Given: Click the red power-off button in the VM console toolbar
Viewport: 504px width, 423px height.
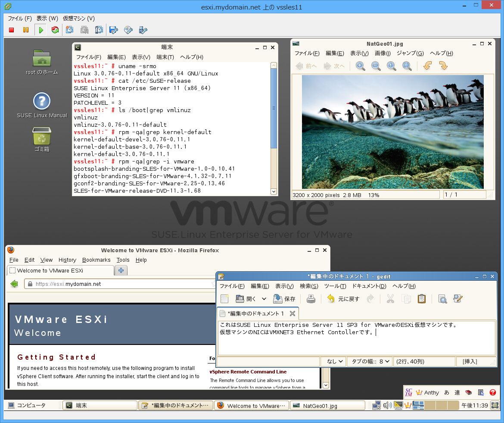Looking at the screenshot, I should (12, 30).
